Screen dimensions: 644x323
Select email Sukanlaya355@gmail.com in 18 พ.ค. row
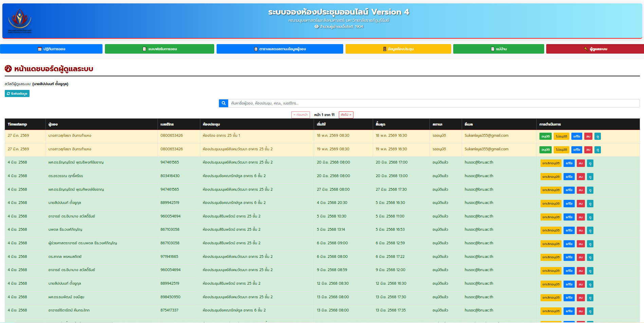click(486, 135)
